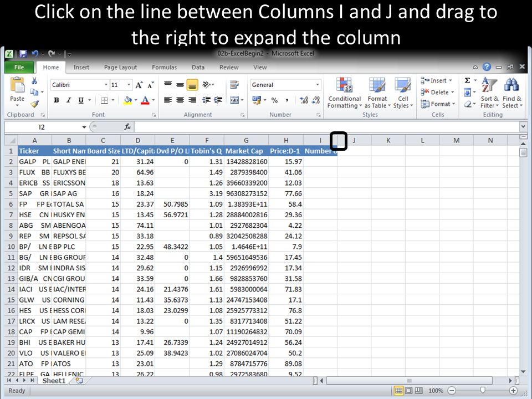Toggle Underline formatting

coord(81,100)
